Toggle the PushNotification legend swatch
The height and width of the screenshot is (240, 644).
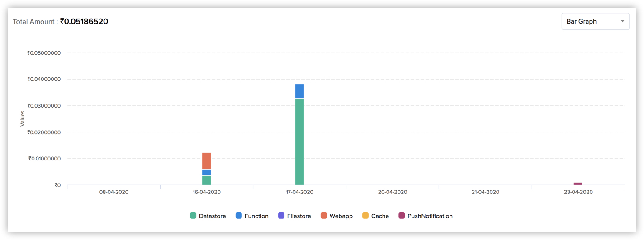pos(402,216)
